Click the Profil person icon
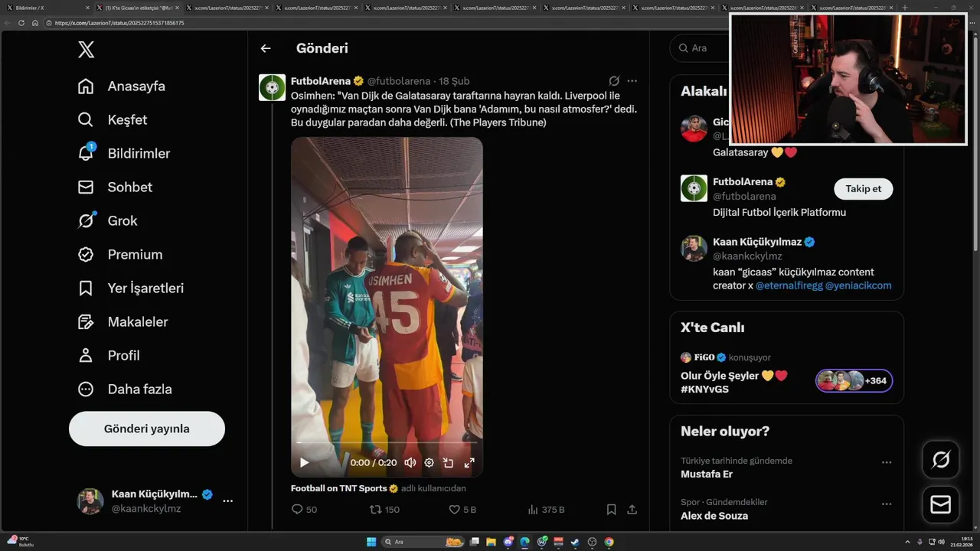Viewport: 980px width, 551px height. (x=86, y=355)
